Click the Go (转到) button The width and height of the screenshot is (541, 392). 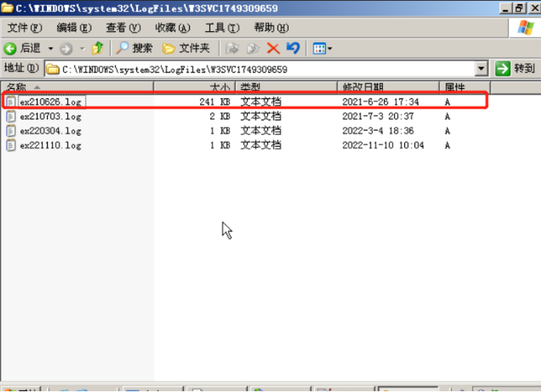pyautogui.click(x=515, y=69)
